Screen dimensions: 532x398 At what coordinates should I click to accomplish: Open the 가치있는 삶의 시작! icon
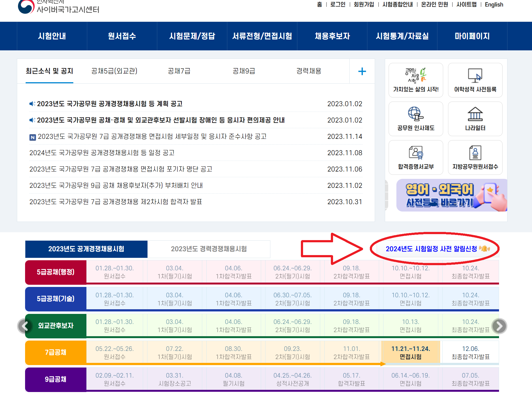[x=416, y=80]
